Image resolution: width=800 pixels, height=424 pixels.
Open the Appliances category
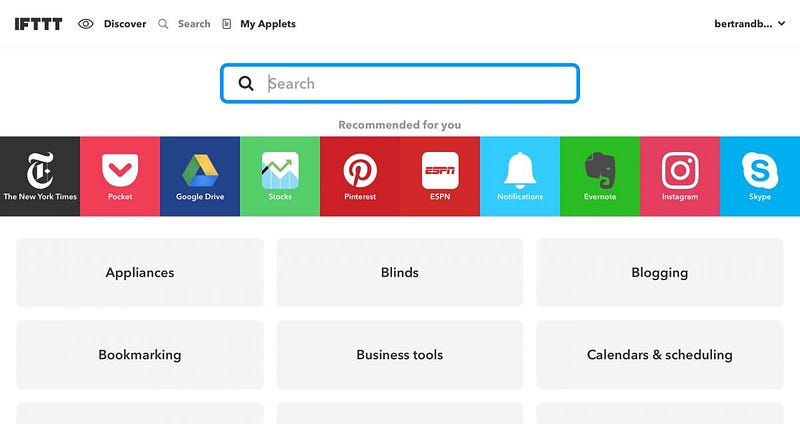(140, 272)
